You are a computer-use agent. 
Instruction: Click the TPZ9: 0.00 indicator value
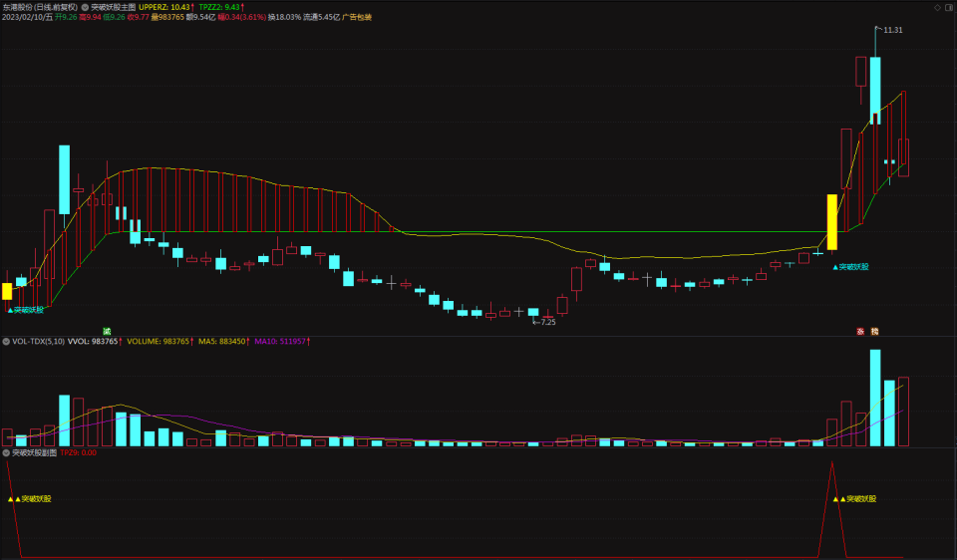78,452
